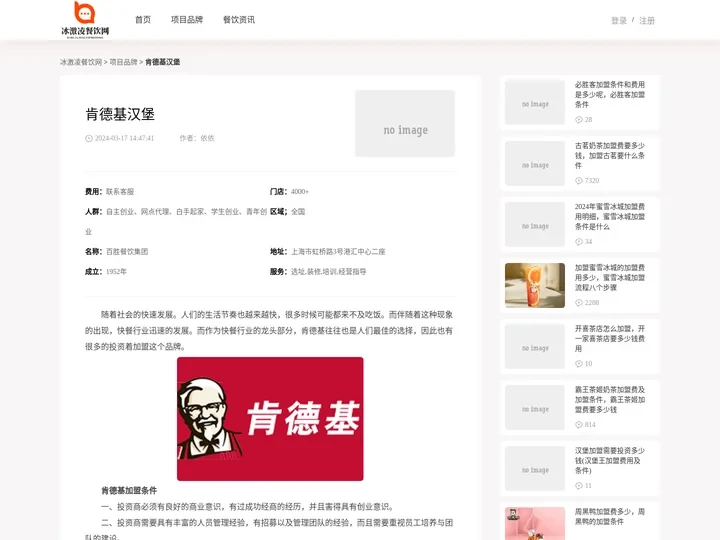720x540 pixels.
Task: Click the orange drink thumbnail image
Action: click(535, 285)
